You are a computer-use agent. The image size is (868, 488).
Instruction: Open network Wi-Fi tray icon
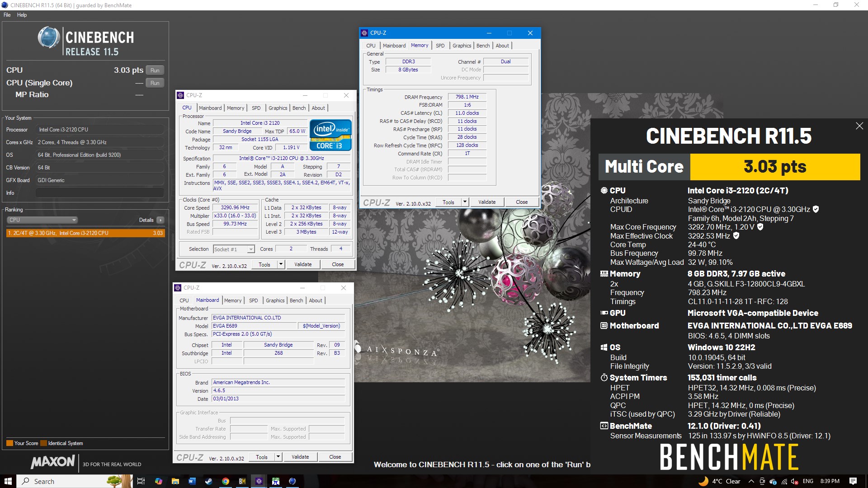click(x=784, y=481)
